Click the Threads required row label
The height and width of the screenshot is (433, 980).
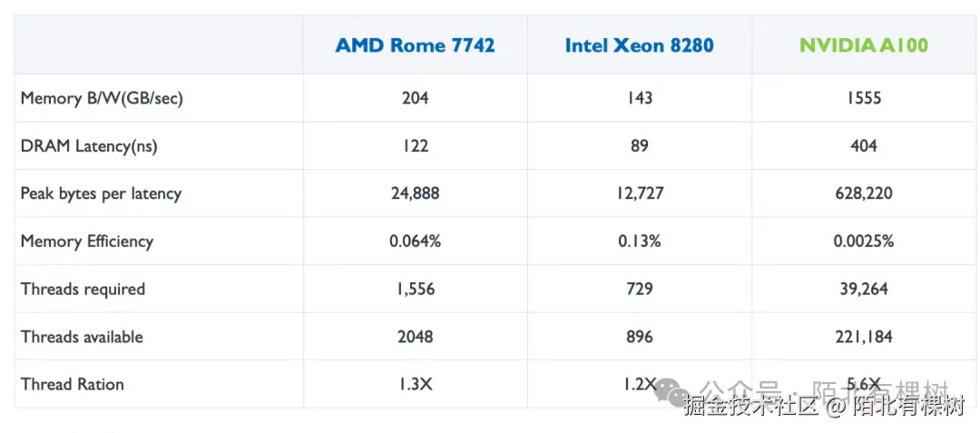[83, 290]
